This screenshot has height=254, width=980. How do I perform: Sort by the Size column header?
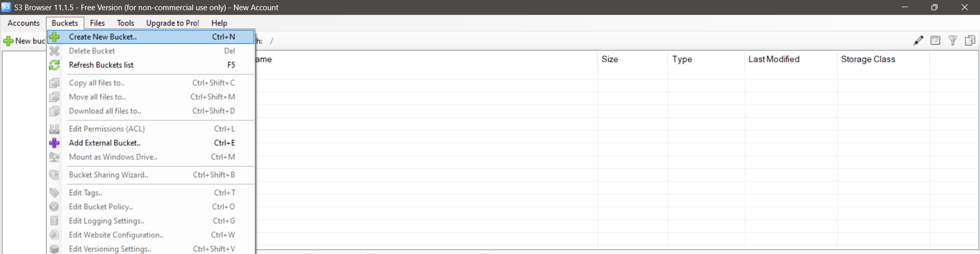tap(633, 59)
